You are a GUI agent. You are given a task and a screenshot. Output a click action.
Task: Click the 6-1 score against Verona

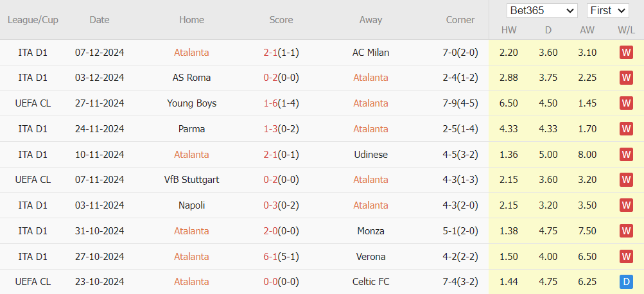[x=270, y=257]
